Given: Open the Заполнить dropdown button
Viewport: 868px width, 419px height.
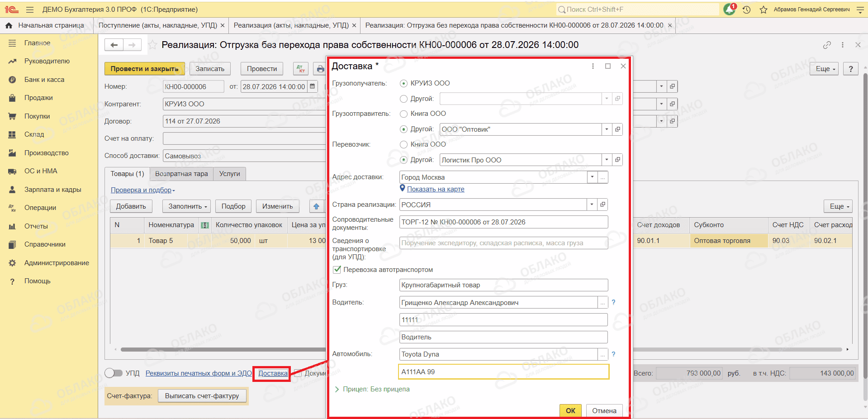Looking at the screenshot, I should 187,206.
